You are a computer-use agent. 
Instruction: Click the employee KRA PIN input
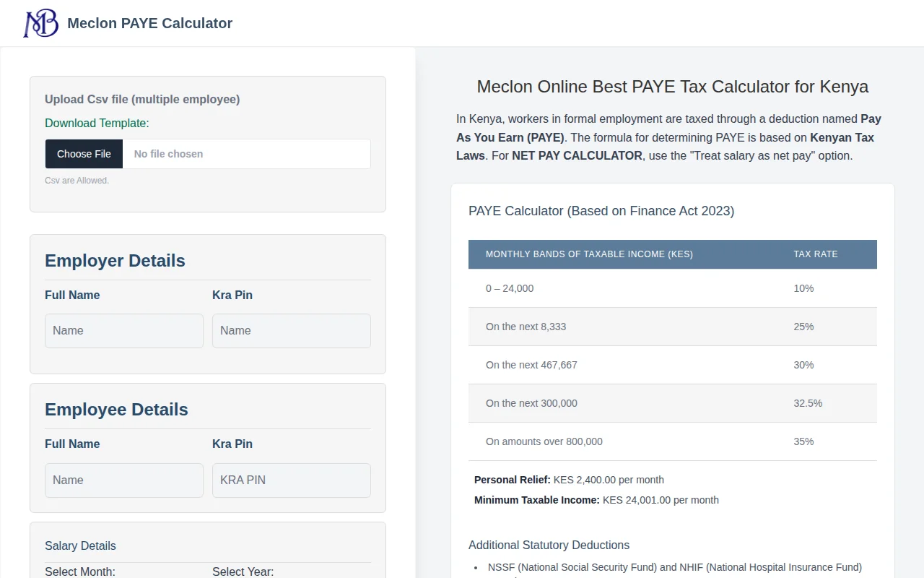(291, 480)
